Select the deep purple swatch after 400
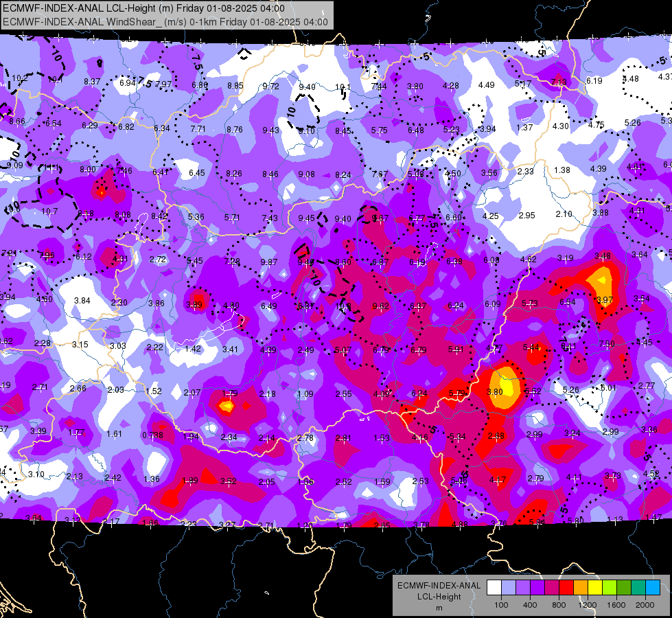Image resolution: width=672 pixels, height=618 pixels. pos(537,588)
